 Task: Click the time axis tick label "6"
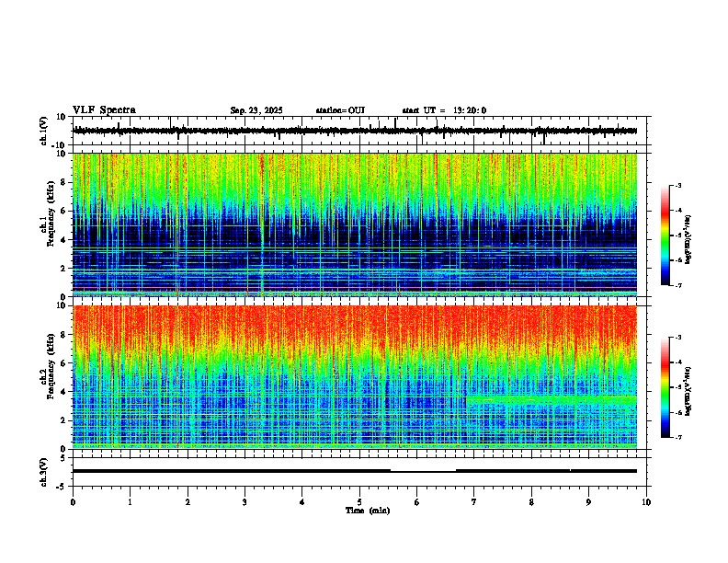417,502
